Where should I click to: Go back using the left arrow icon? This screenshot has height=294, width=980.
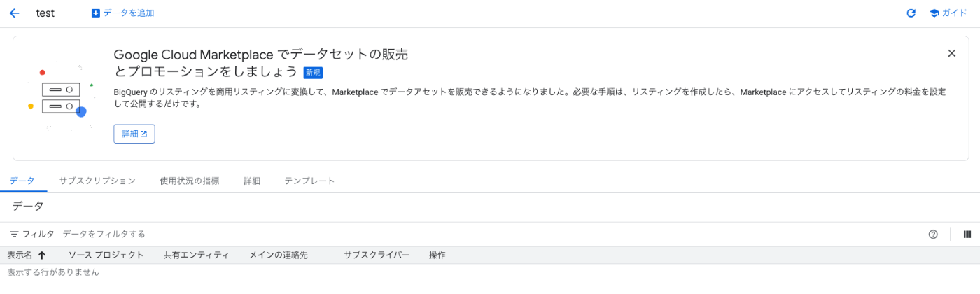point(15,13)
